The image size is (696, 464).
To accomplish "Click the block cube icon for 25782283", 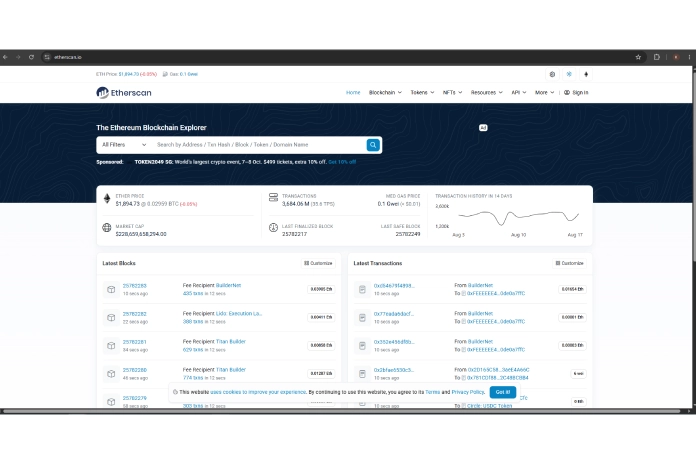I will 111,290.
